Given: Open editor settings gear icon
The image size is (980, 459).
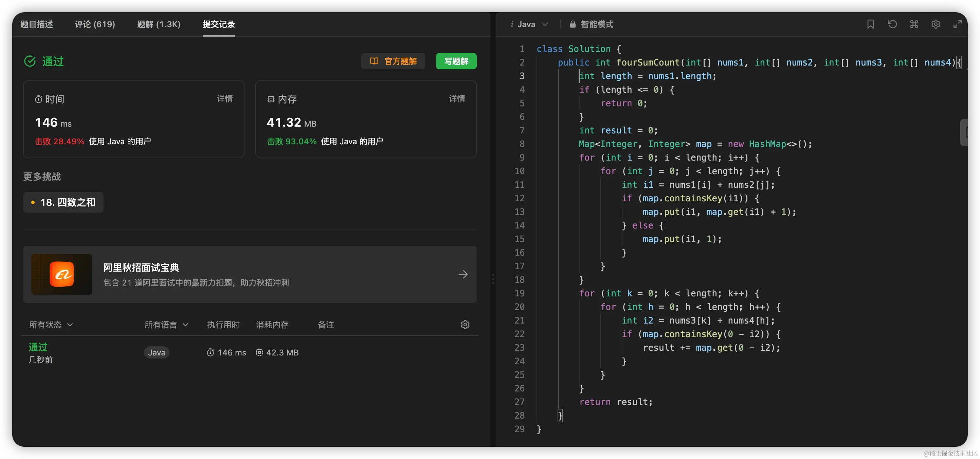Looking at the screenshot, I should tap(936, 24).
